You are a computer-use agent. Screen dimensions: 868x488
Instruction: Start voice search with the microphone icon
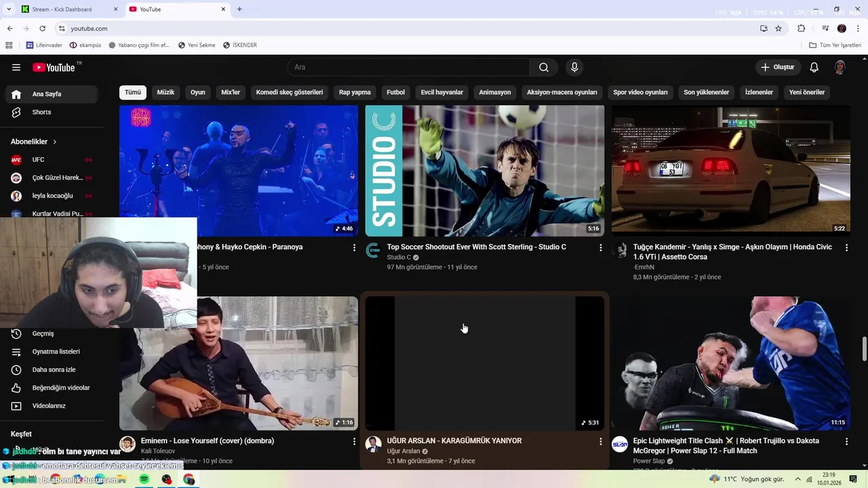click(x=574, y=67)
